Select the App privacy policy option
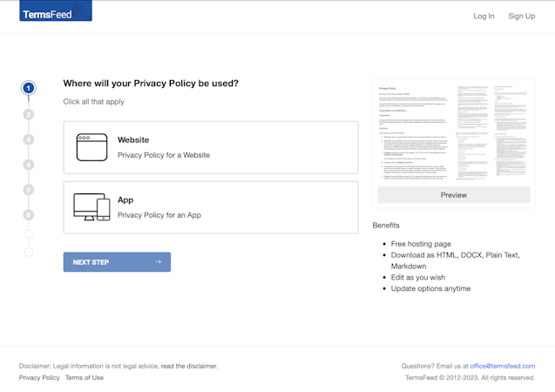The image size is (555, 392). [x=210, y=207]
